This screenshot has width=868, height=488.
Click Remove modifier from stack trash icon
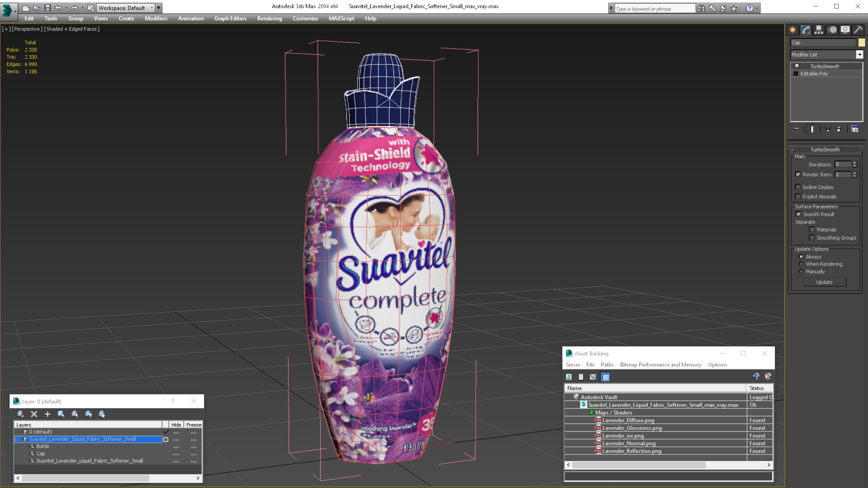(839, 129)
